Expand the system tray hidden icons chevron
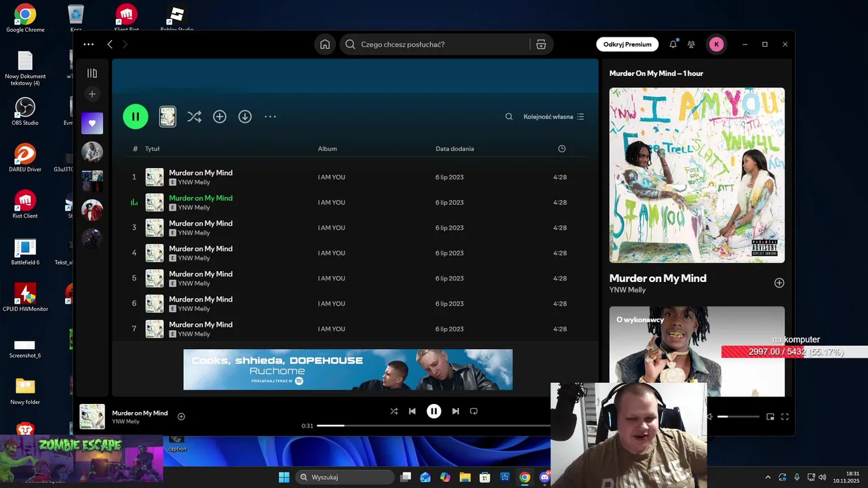The width and height of the screenshot is (868, 488). point(768,477)
